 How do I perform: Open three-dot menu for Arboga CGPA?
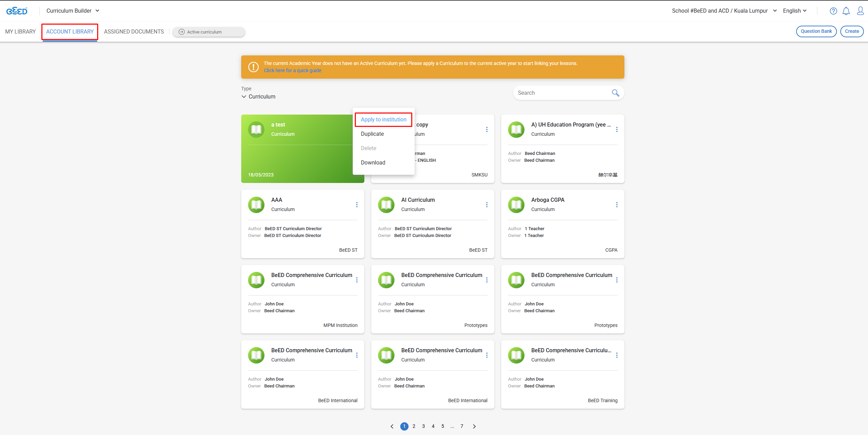tap(617, 205)
